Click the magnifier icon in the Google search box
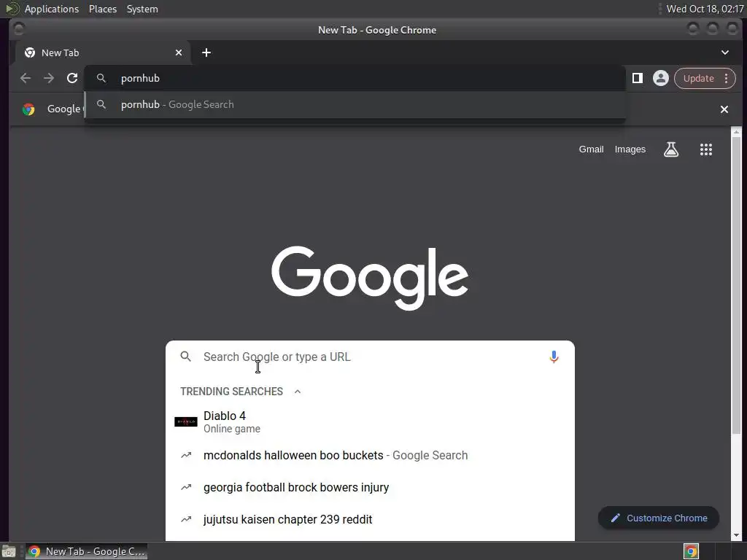747x560 pixels. (x=186, y=357)
